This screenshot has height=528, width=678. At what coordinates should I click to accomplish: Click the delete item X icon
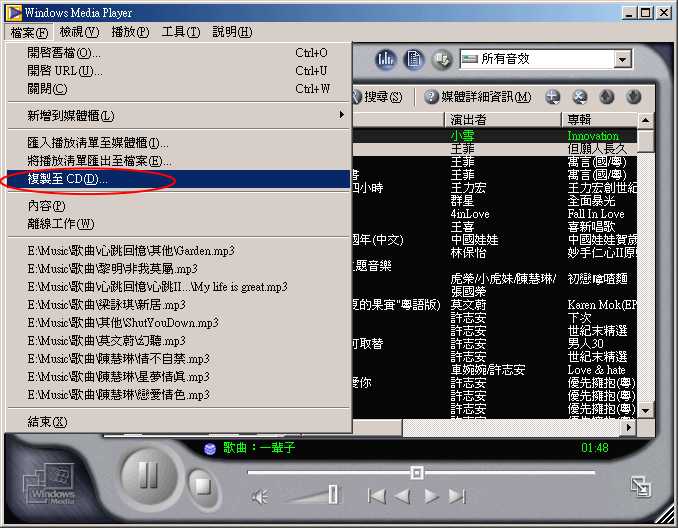click(x=579, y=97)
